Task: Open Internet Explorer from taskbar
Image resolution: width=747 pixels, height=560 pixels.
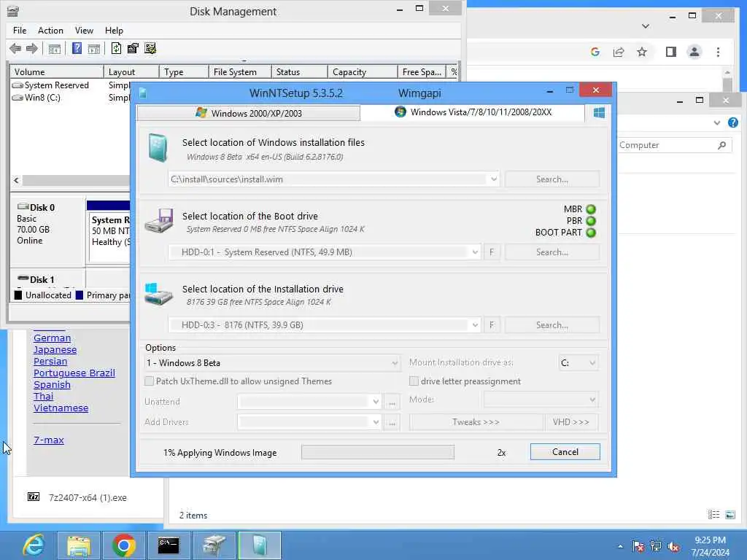Action: tap(34, 545)
